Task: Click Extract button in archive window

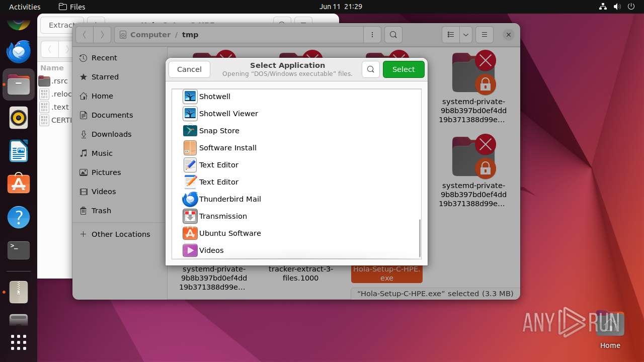Action: point(61,25)
